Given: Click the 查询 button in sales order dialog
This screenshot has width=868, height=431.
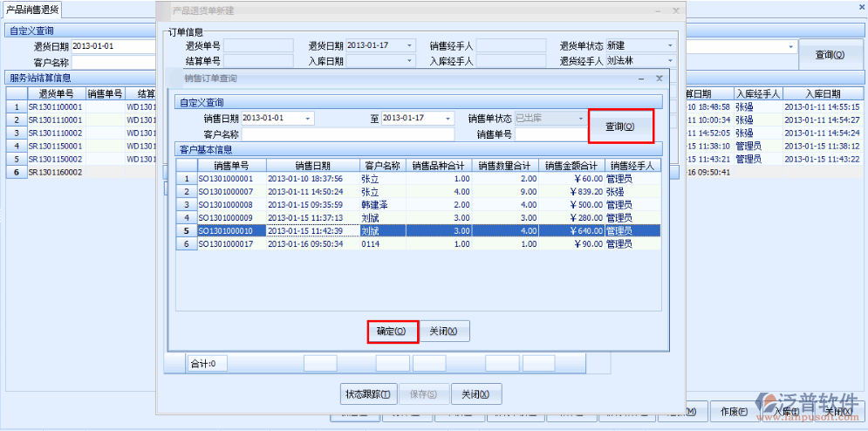Looking at the screenshot, I should [620, 127].
